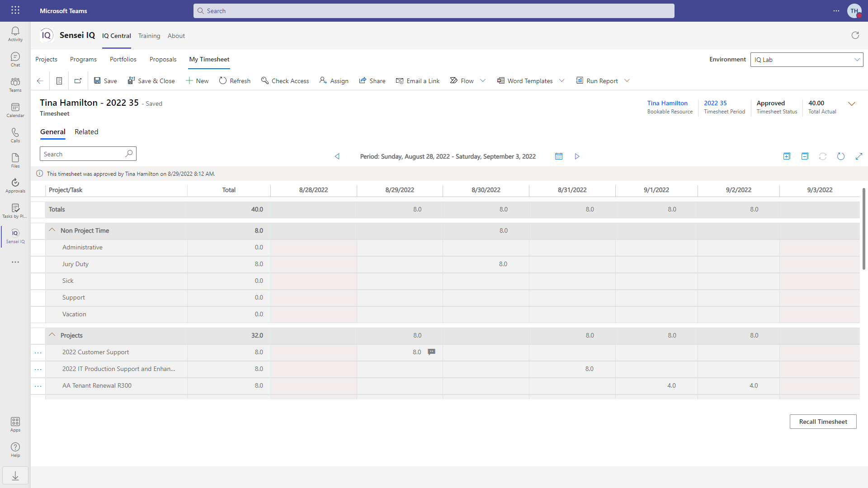Collapse all timesheet rows icon

coord(805,156)
